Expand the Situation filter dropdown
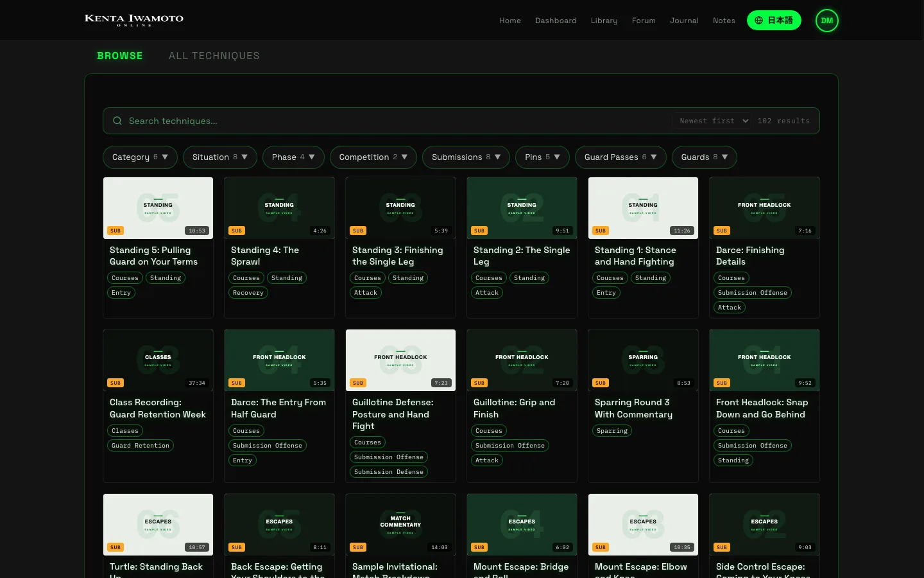The width and height of the screenshot is (924, 578). (x=220, y=157)
